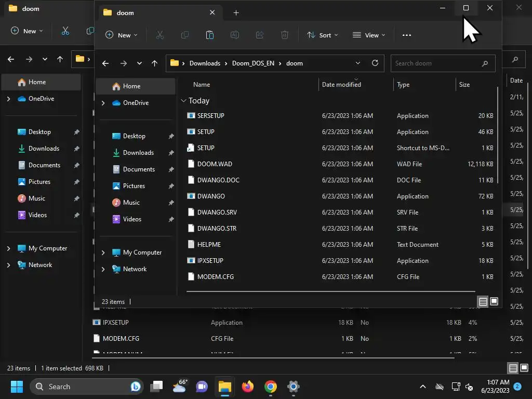Expand Network in front window sidebar
532x399 pixels.
103,269
